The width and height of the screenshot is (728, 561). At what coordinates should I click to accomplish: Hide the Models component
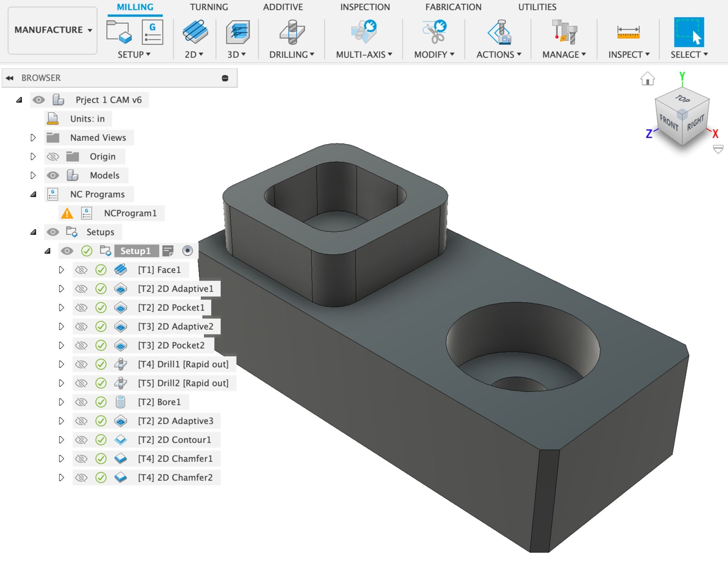[53, 175]
